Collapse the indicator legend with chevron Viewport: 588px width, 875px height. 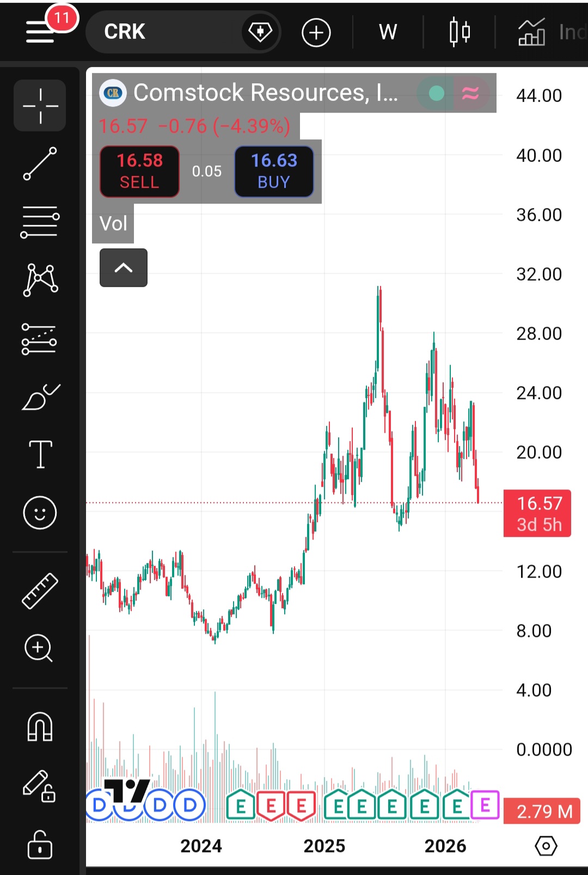[124, 267]
